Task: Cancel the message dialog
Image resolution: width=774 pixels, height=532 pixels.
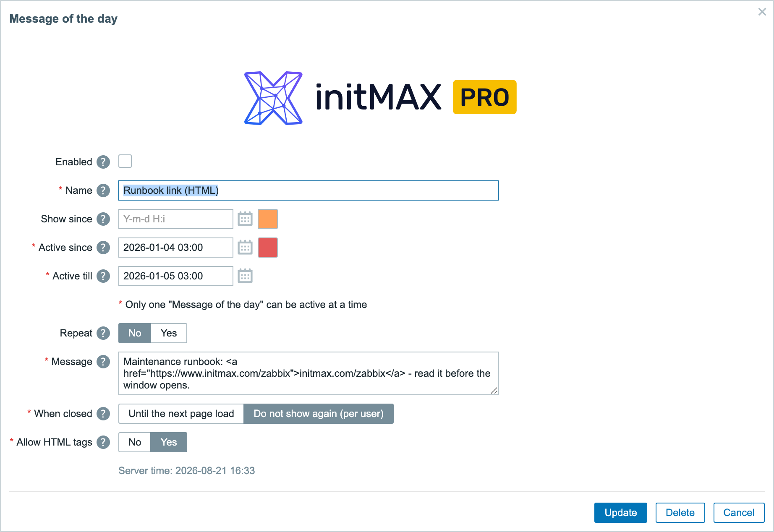Action: coord(739,513)
